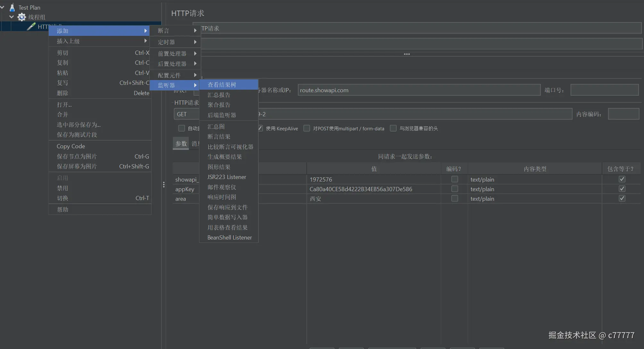Open the GET method dropdown
This screenshot has height=349, width=644.
[186, 114]
